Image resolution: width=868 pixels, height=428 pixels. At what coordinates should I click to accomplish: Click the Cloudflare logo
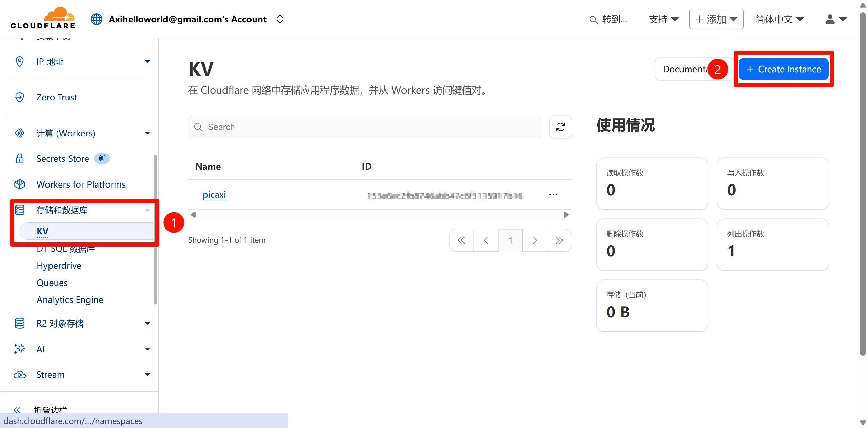click(43, 18)
